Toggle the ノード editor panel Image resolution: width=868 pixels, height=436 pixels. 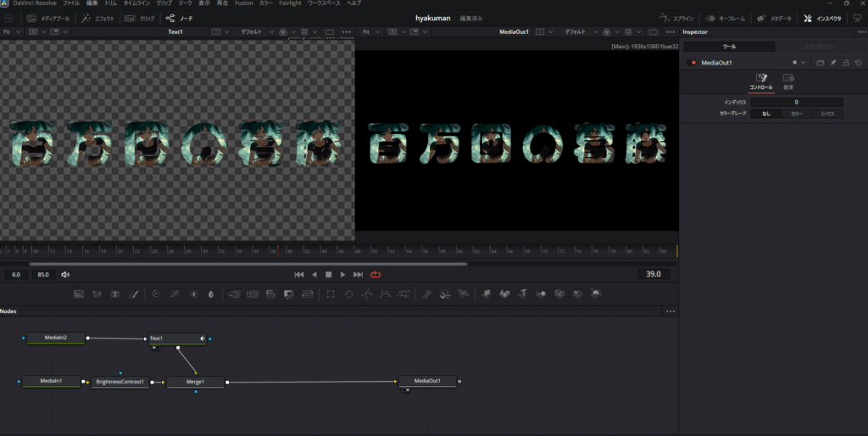click(x=179, y=18)
